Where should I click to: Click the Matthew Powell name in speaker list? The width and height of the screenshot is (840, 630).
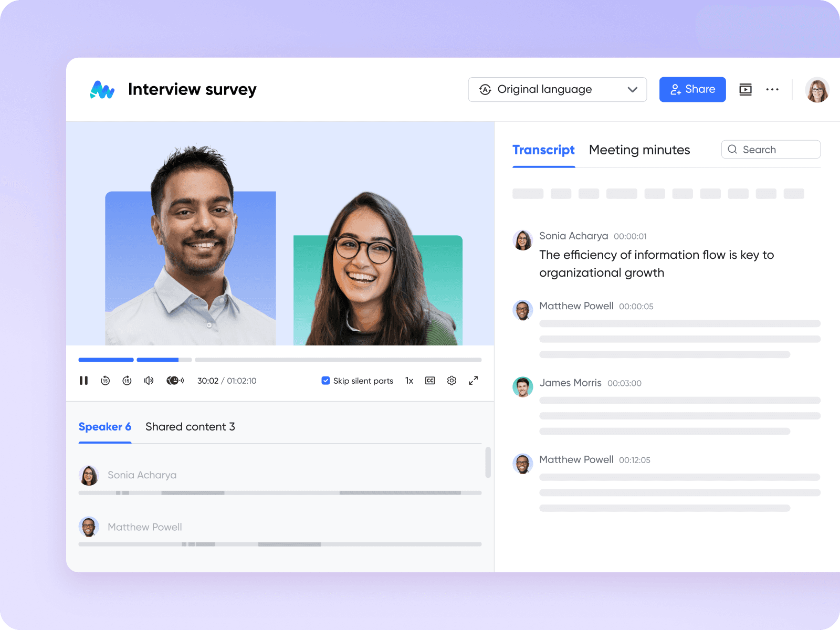click(x=145, y=527)
